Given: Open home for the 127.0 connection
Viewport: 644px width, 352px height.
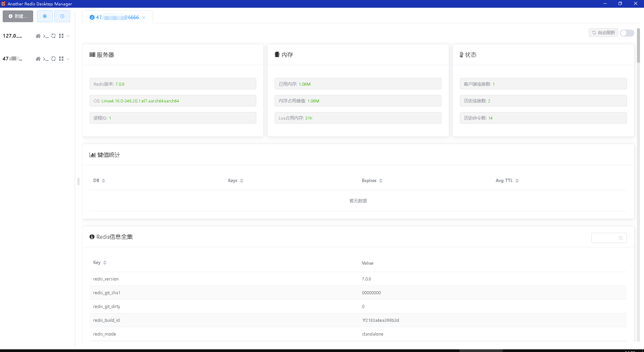Looking at the screenshot, I should [x=38, y=36].
